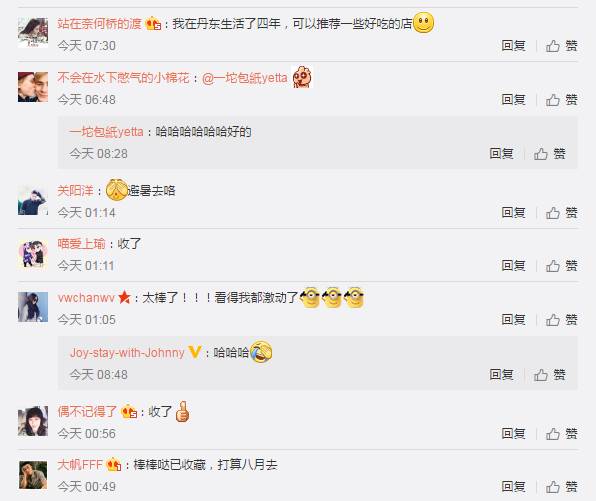The image size is (596, 501).
Task: Like 一坨包纸yetta's reply at 08:28
Action: pyautogui.click(x=549, y=154)
